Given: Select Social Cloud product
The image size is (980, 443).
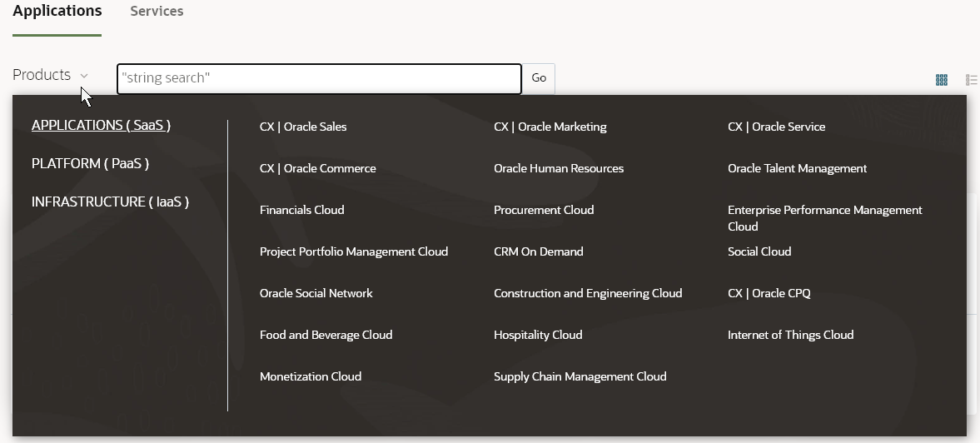Looking at the screenshot, I should coord(759,251).
